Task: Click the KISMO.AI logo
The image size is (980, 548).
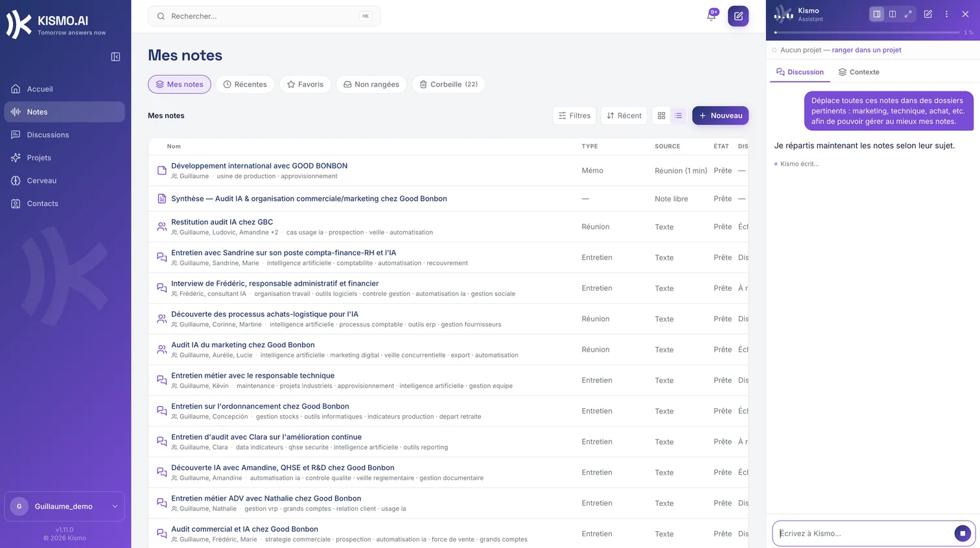Action: point(56,25)
